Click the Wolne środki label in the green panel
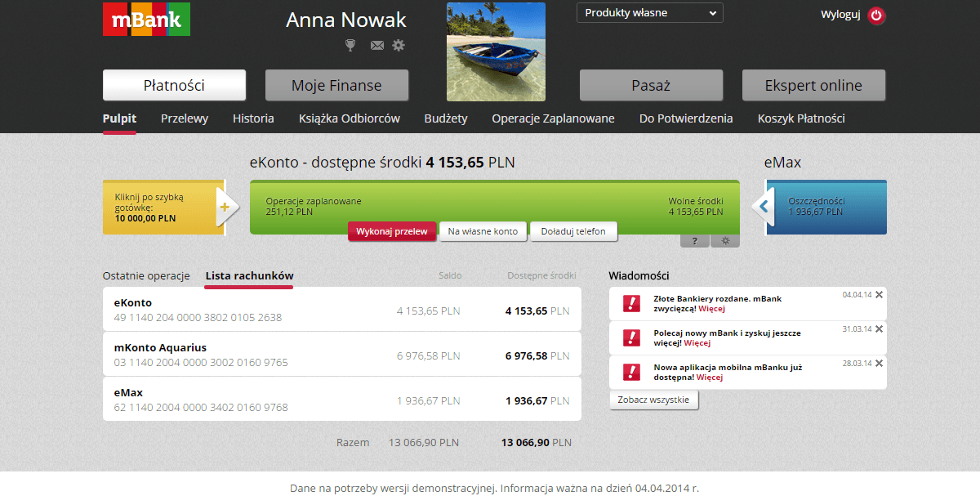Screen dimensions: 980x496 [x=696, y=201]
